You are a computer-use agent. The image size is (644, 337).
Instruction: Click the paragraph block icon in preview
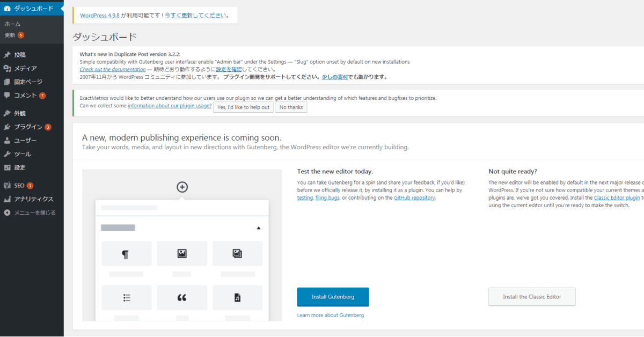[126, 254]
